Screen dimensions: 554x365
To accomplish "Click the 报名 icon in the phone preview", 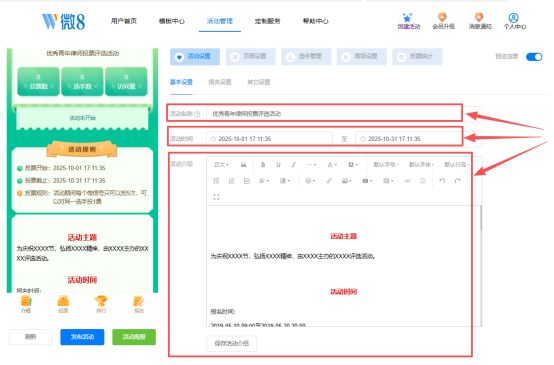I will pyautogui.click(x=138, y=301).
